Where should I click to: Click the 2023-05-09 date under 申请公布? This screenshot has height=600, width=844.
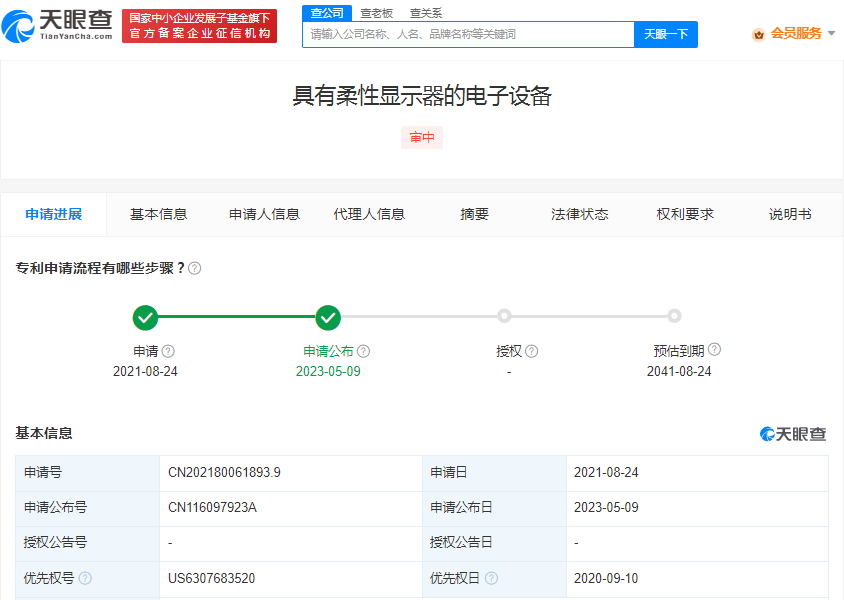pos(328,371)
